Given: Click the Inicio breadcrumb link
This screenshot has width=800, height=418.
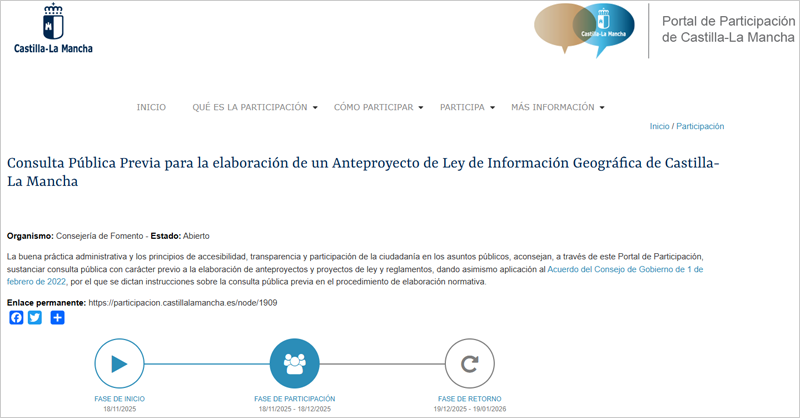Looking at the screenshot, I should tap(659, 126).
